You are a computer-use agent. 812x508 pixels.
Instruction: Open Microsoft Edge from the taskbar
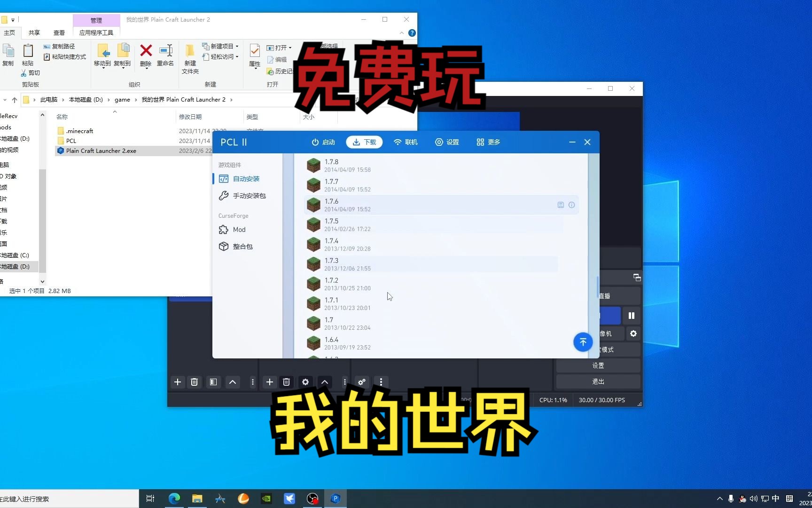[174, 499]
